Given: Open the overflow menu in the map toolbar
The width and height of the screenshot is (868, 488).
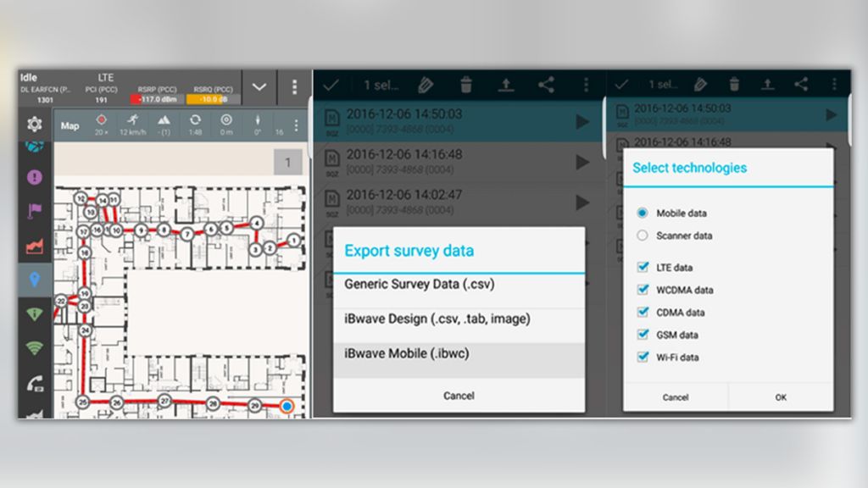Looking at the screenshot, I should (x=295, y=125).
